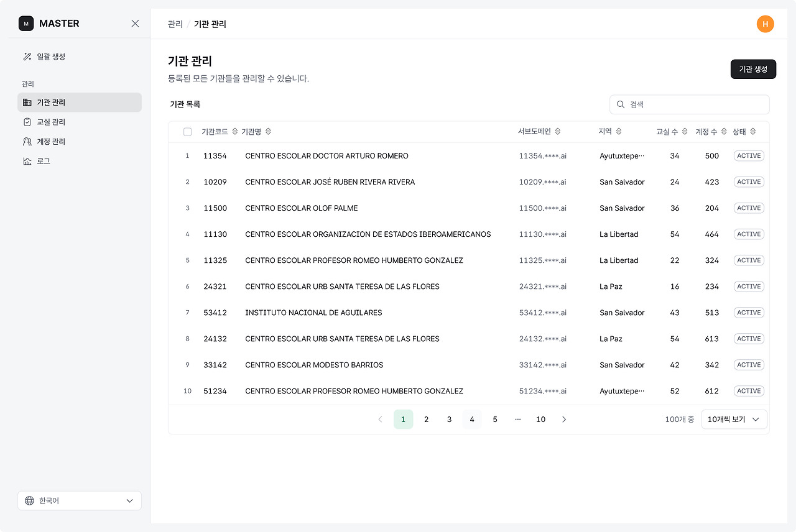Click the 기관 생성 button
The image size is (796, 532).
coord(753,69)
